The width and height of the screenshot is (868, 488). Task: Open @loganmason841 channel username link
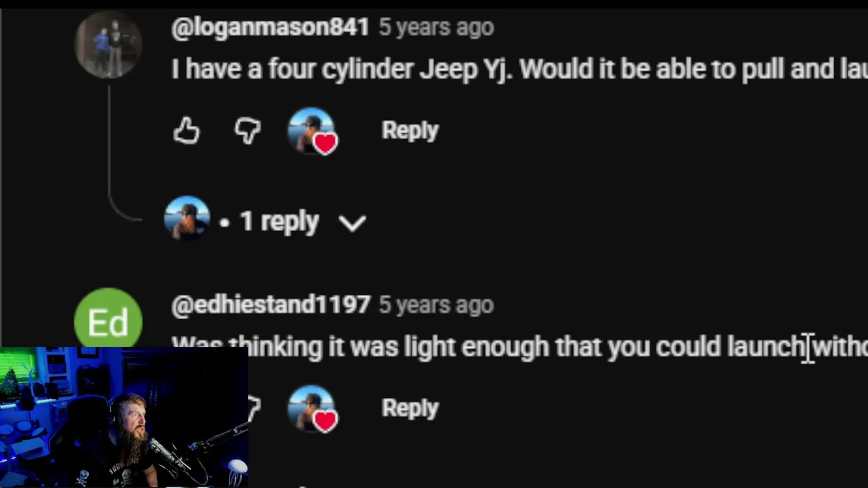(271, 27)
